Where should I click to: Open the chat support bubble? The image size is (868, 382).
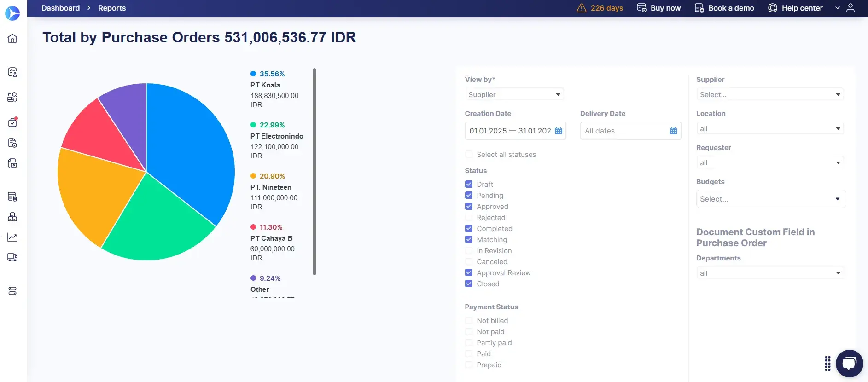[x=849, y=364]
